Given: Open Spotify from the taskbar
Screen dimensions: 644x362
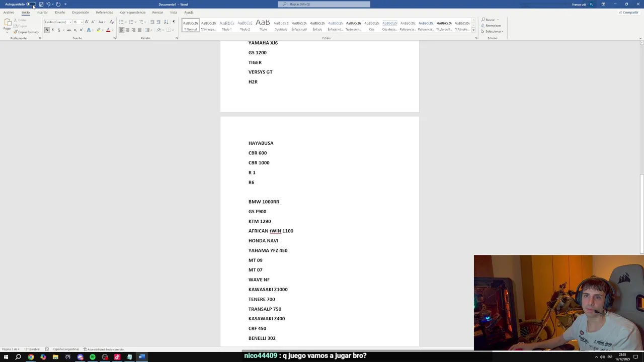Looking at the screenshot, I should 93,357.
